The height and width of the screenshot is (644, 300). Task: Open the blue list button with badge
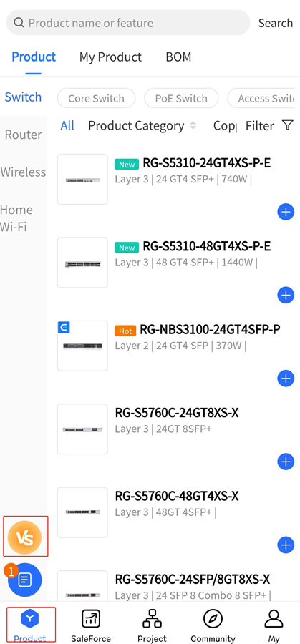coord(24,580)
